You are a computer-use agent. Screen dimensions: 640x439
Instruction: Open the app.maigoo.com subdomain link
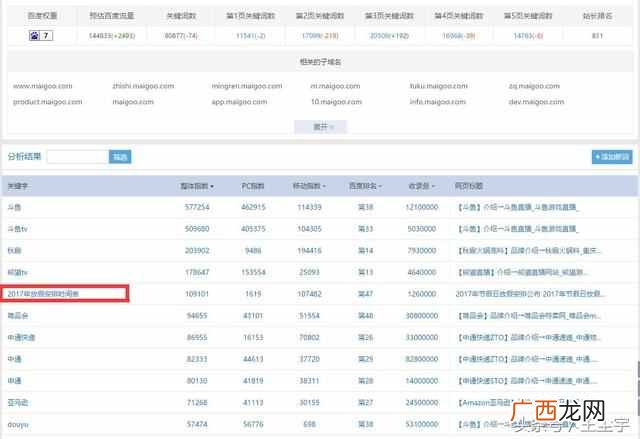click(x=239, y=102)
